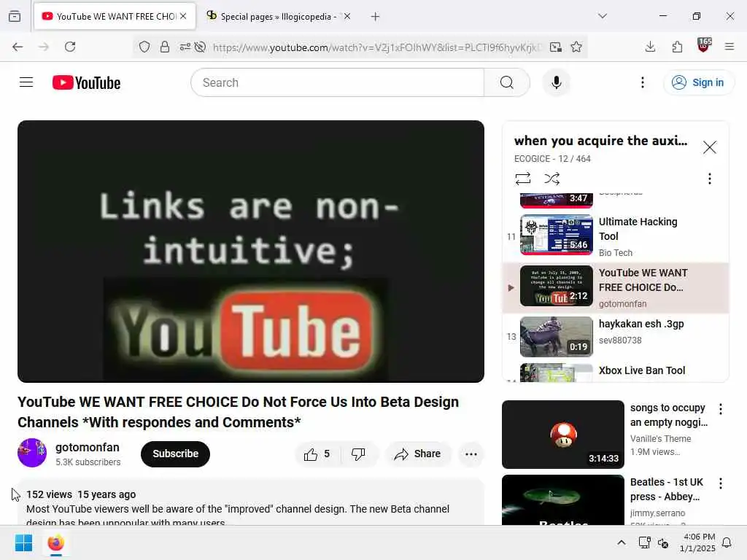747x560 pixels.
Task: Open playlist three-dot options menu
Action: point(709,179)
